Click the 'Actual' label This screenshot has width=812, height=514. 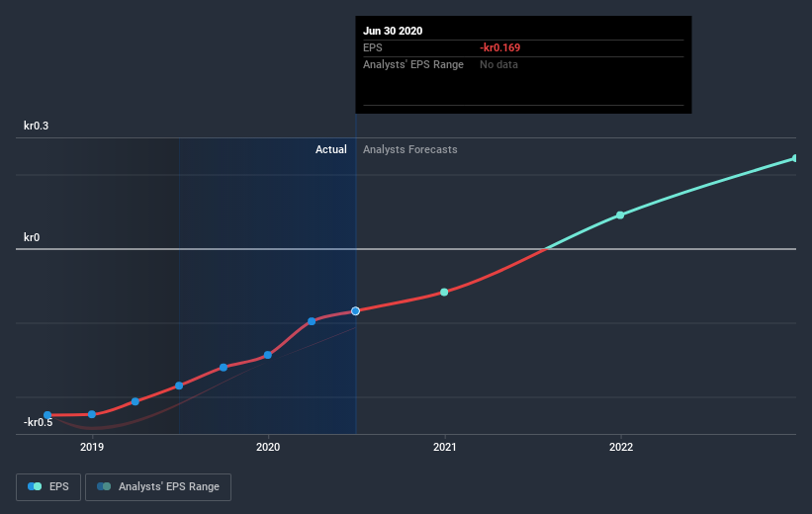pos(331,149)
